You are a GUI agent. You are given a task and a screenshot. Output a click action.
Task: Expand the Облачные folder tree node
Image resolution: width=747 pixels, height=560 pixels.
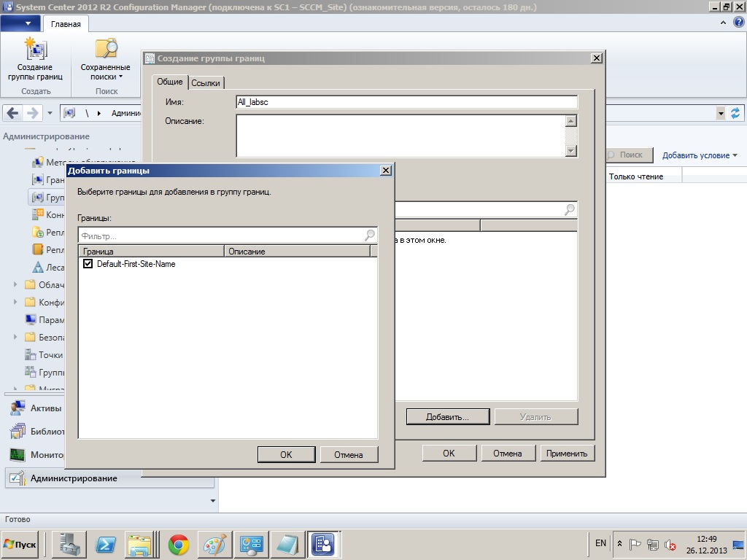(x=15, y=284)
